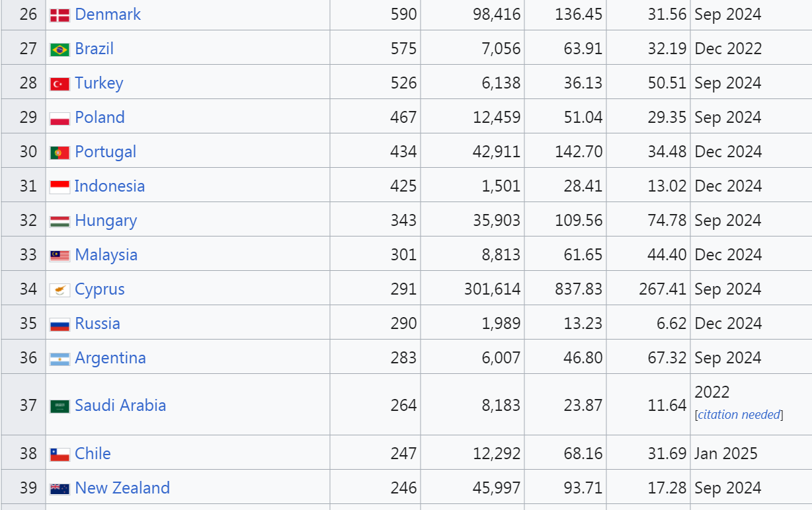The width and height of the screenshot is (812, 510).
Task: Click the Turkey flag icon
Action: [60, 84]
